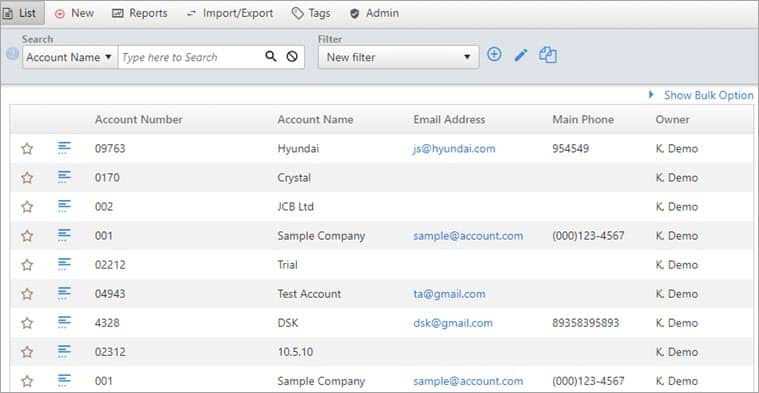This screenshot has height=393, width=759.
Task: Open details icon for JCB Ltd row
Action: tap(64, 206)
